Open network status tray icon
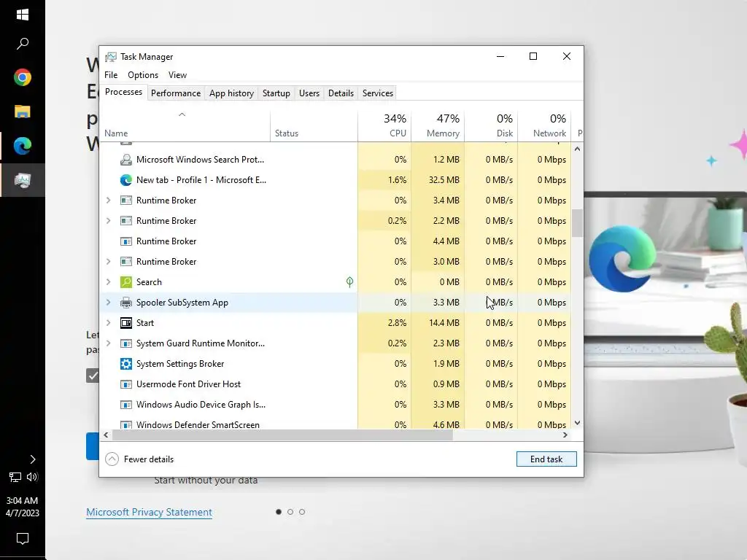This screenshot has height=560, width=747. click(x=15, y=477)
